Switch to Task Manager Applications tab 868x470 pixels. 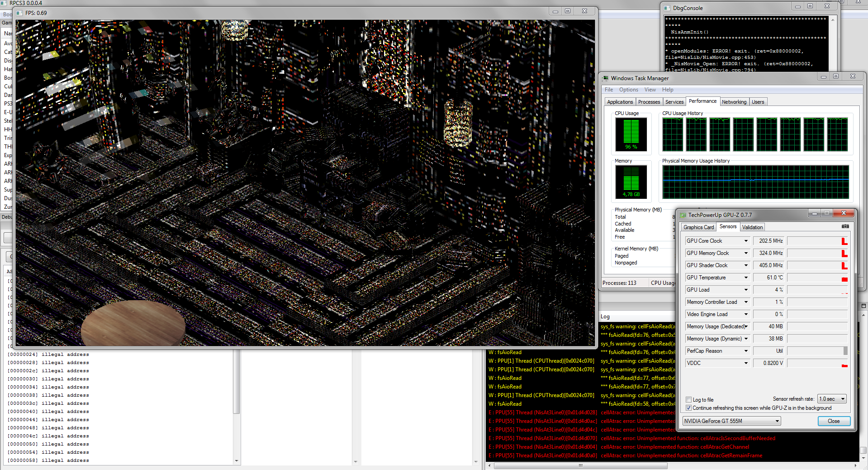pyautogui.click(x=620, y=102)
